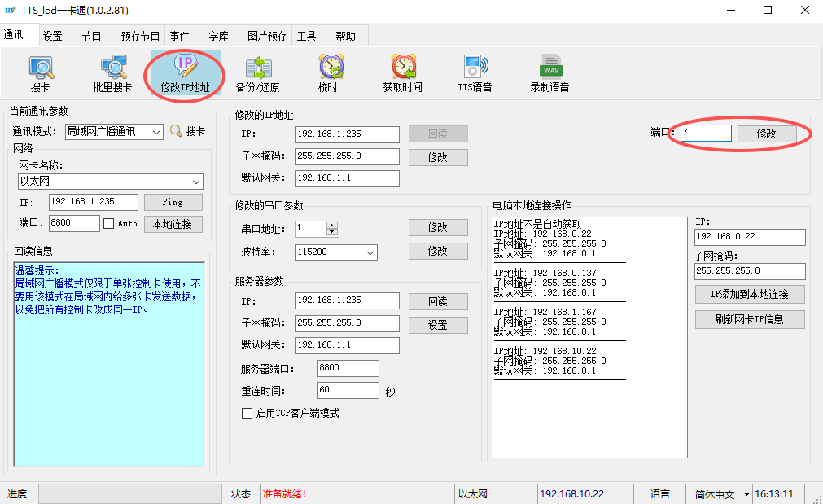Click the 搜卡 magnifier beside 通讯模式
The height and width of the screenshot is (504, 823).
click(x=177, y=131)
